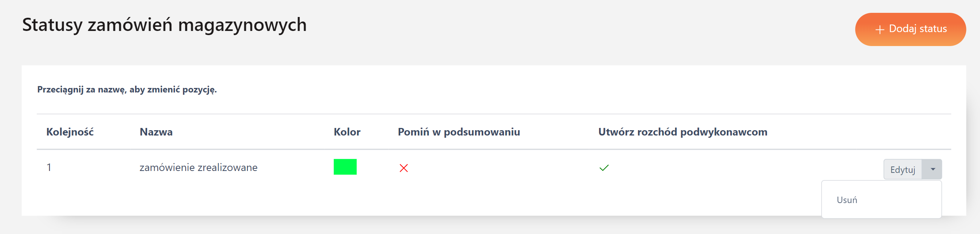Click order number 1 in the Kolejność column
Screen dimensions: 980x234
(49, 168)
